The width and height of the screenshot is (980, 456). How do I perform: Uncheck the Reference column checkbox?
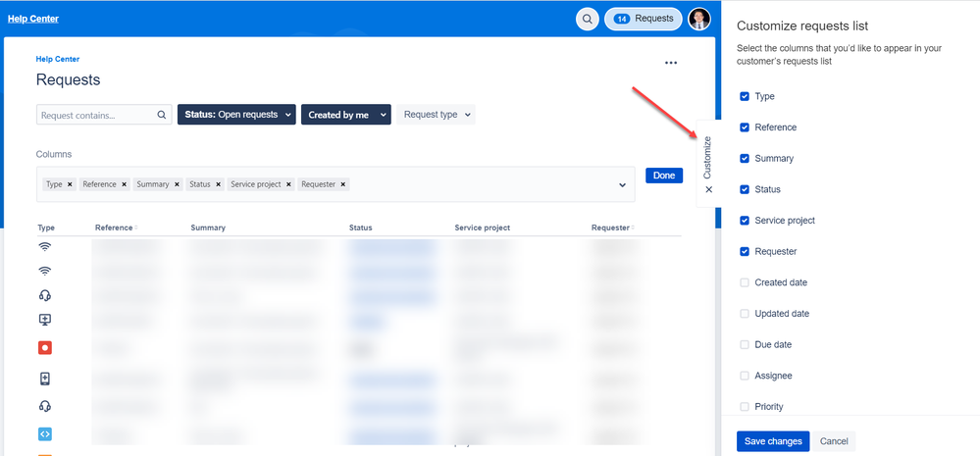745,127
